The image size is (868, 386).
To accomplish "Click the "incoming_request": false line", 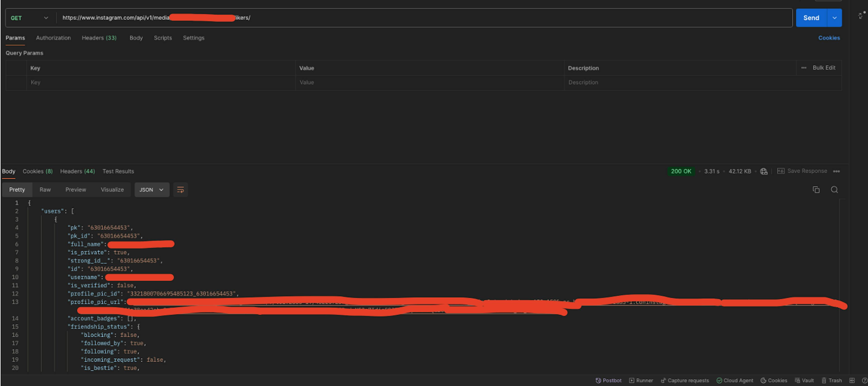I will pos(123,359).
